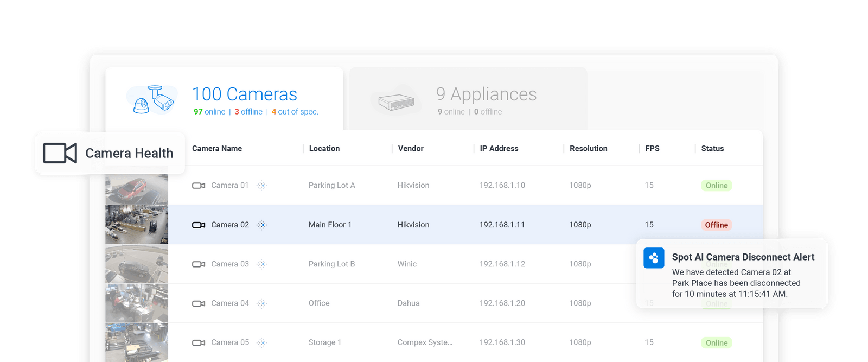Image resolution: width=868 pixels, height=362 pixels.
Task: Show the 4 out of spec cameras
Action: pyautogui.click(x=295, y=112)
